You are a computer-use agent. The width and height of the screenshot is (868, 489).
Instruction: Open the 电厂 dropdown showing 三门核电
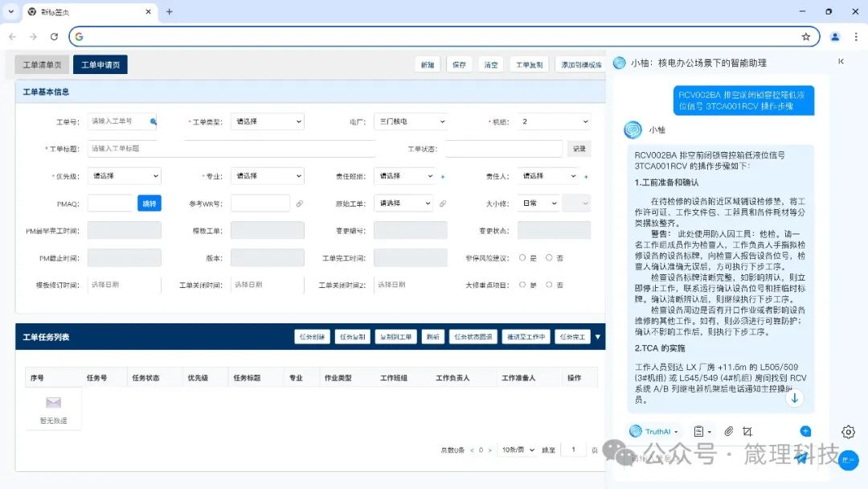point(410,121)
